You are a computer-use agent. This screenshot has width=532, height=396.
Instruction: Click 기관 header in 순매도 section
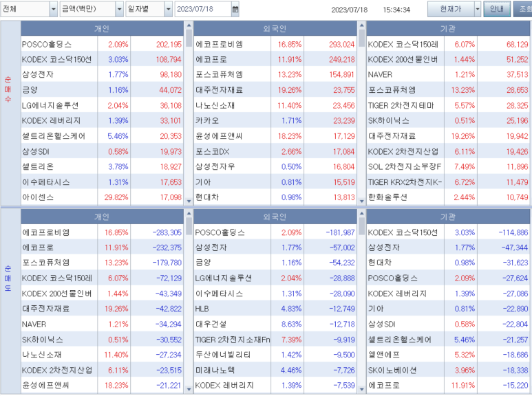coord(448,217)
